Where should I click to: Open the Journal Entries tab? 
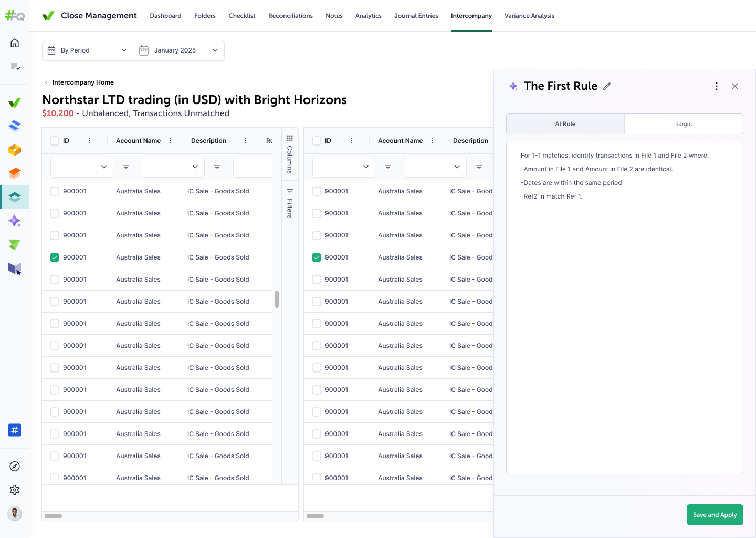416,16
